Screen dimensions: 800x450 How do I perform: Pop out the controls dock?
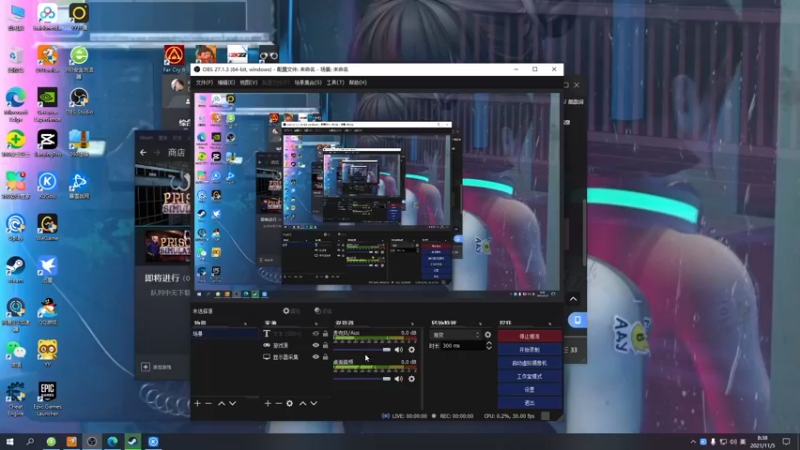point(549,323)
